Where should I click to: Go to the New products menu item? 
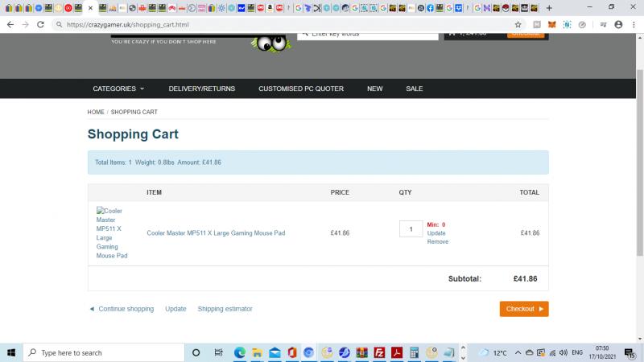tap(374, 88)
